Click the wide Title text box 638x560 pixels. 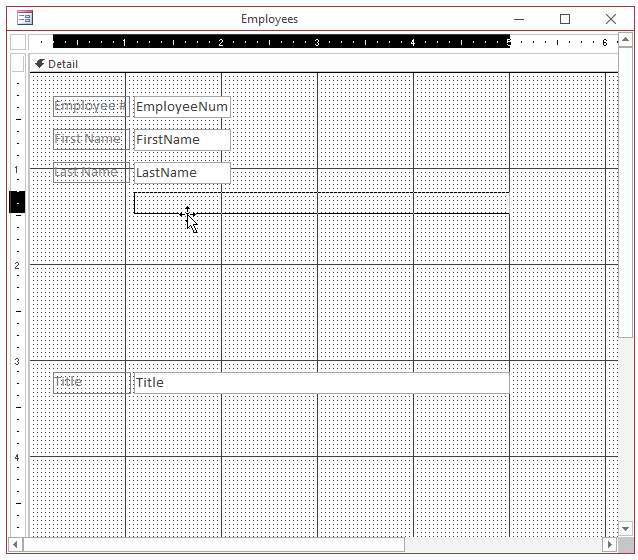(x=321, y=383)
